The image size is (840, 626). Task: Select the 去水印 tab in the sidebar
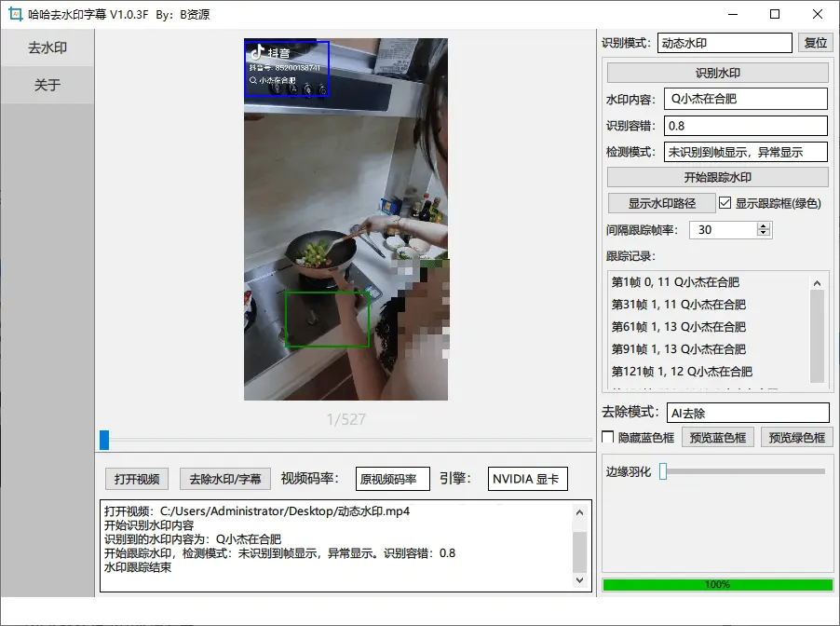coord(46,48)
